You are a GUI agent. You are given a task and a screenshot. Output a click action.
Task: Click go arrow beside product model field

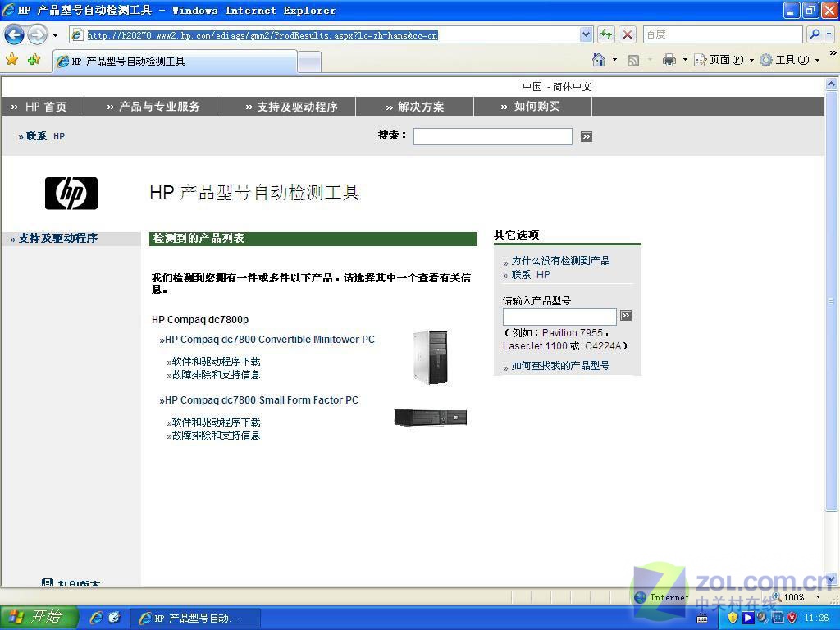[626, 316]
